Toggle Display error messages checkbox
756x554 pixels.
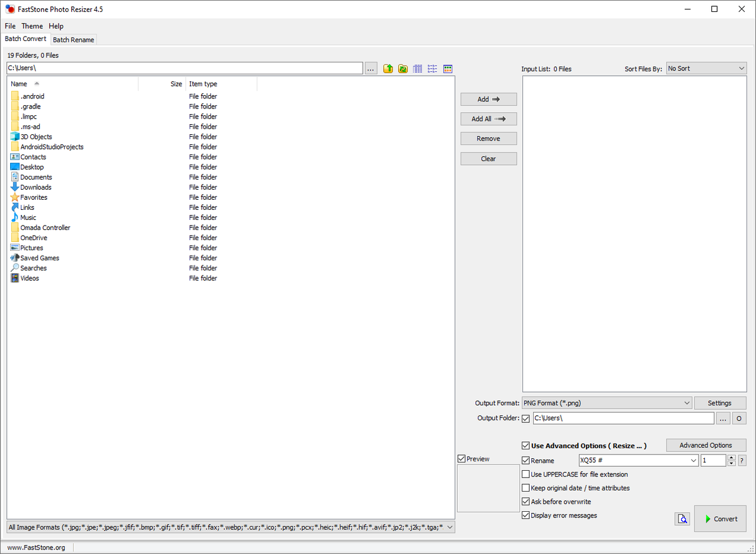(526, 516)
